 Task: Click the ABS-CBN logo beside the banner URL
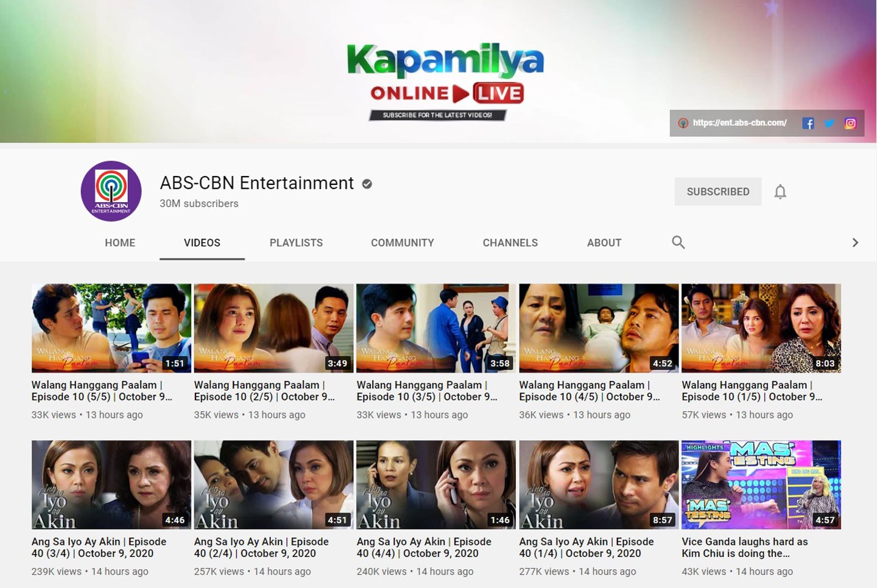click(x=683, y=123)
